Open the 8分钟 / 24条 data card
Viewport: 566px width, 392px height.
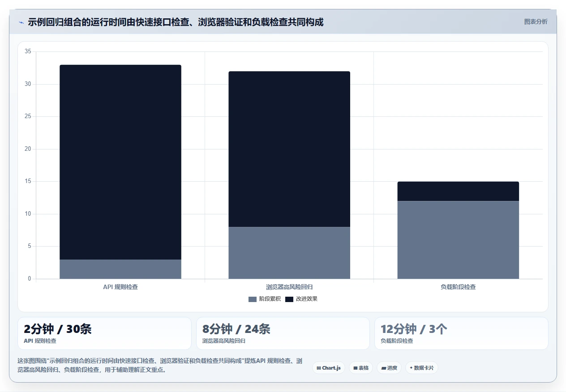coord(283,333)
